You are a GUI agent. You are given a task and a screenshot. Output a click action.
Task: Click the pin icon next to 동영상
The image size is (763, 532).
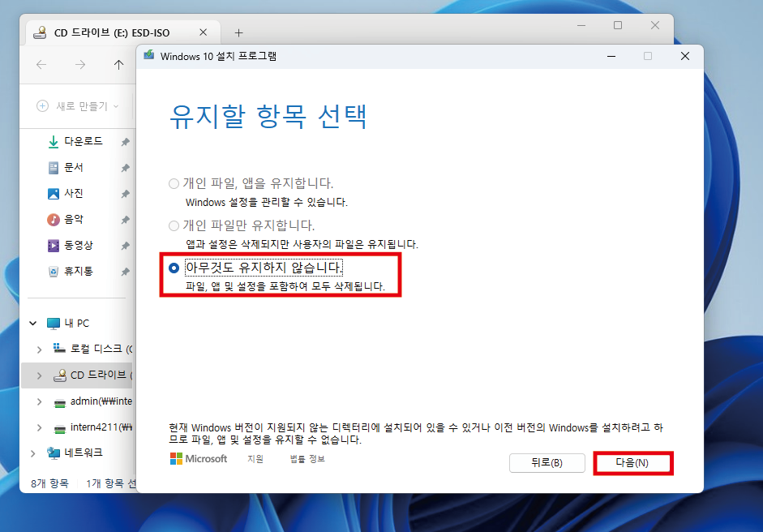tap(125, 245)
